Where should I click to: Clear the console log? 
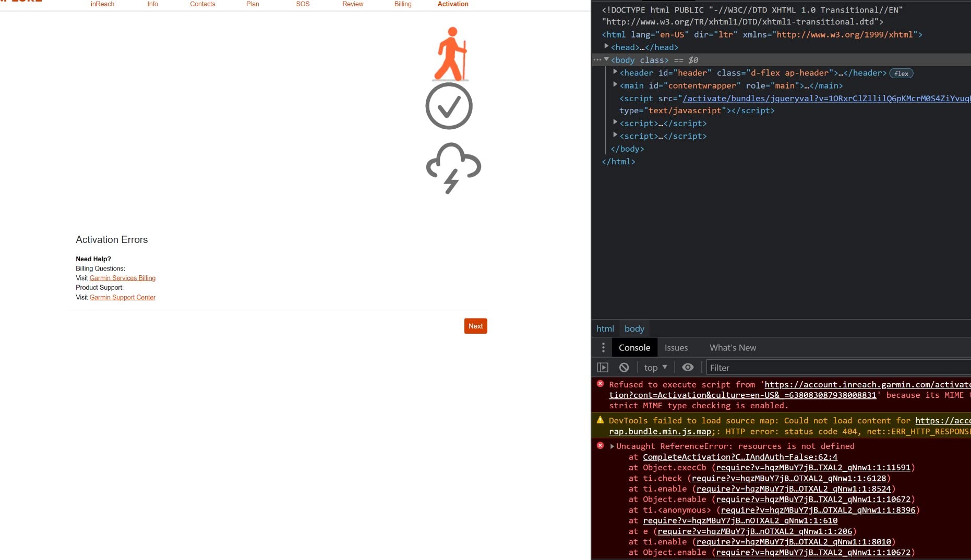tap(624, 368)
